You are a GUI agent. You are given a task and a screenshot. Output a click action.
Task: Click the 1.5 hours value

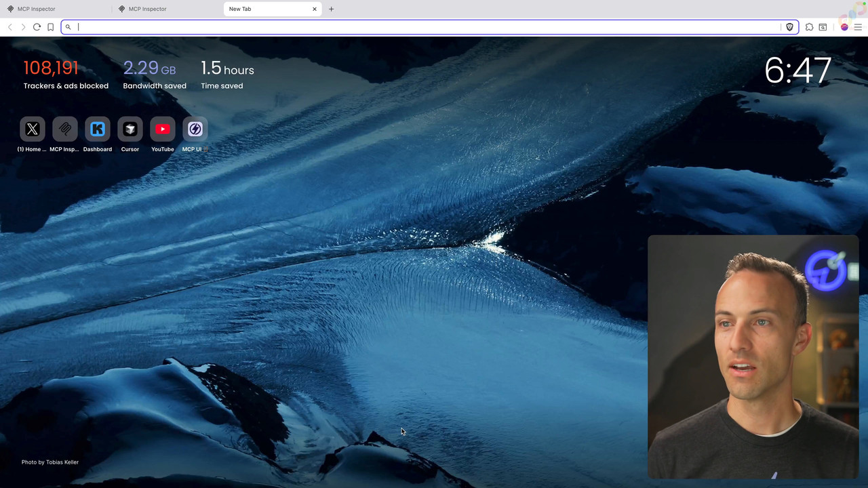point(227,68)
